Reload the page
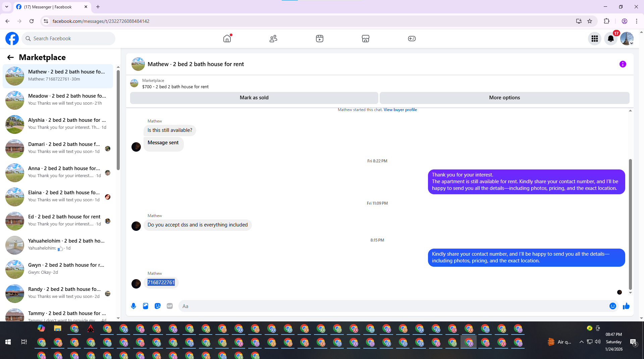This screenshot has width=644, height=359. 32,21
